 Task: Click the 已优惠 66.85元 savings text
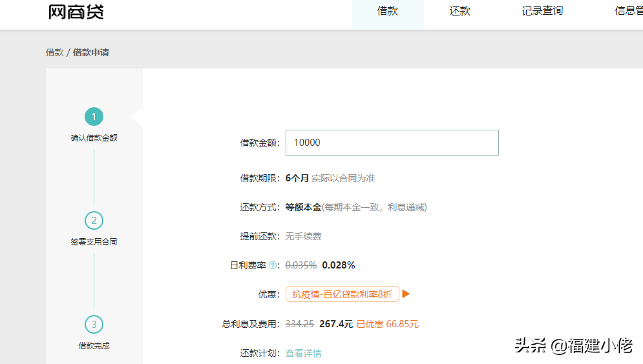[x=388, y=324]
